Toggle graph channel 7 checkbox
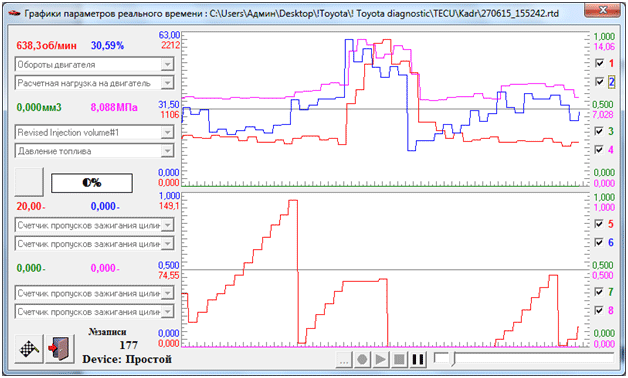 600,292
